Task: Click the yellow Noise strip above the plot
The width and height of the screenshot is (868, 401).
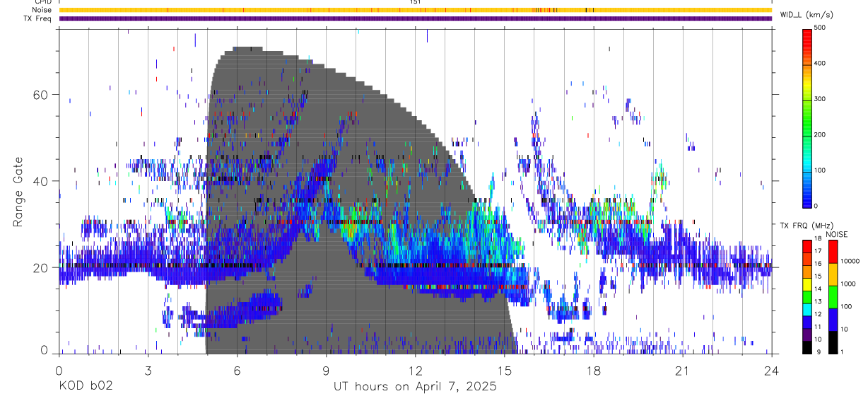Action: 415,10
